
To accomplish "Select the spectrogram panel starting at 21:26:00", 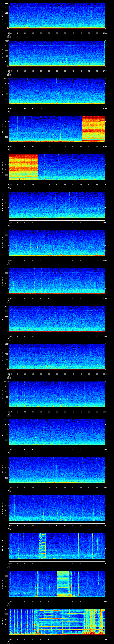I will coord(57,432).
